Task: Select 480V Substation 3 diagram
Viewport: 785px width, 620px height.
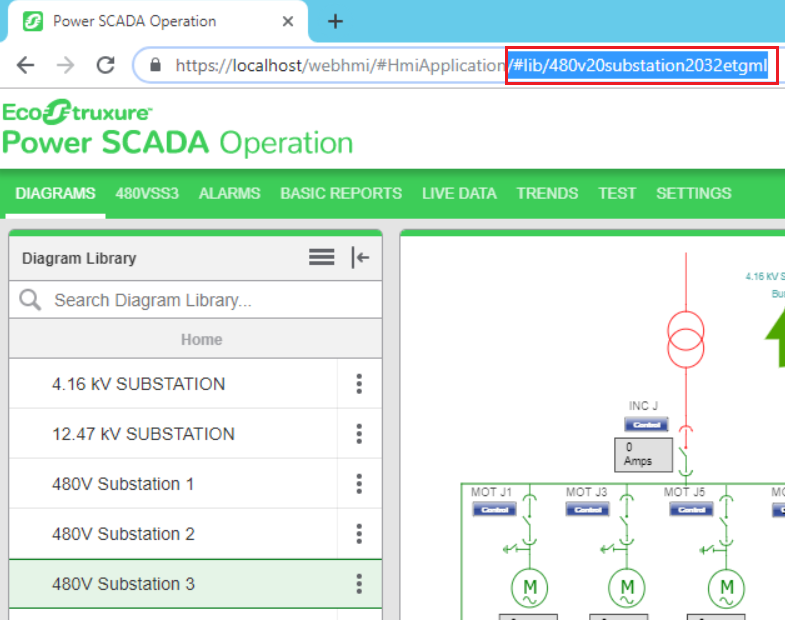Action: (x=173, y=584)
